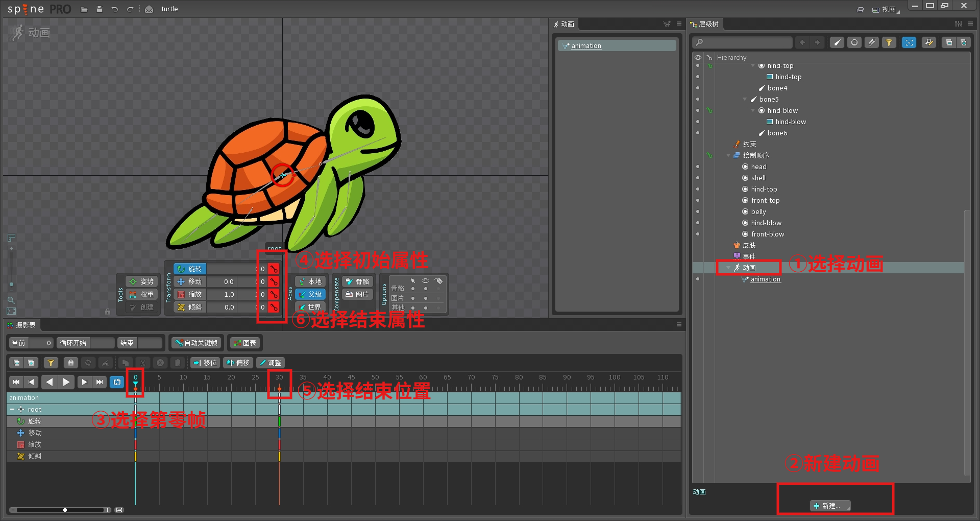Screen dimensions: 980x521
Task: Go to next tree selection arrow
Action: (x=817, y=42)
